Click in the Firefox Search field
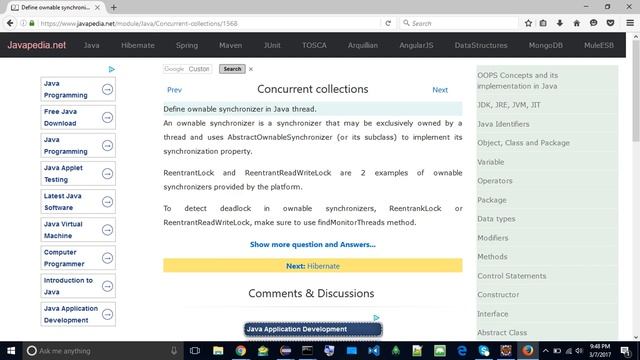Image resolution: width=640 pixels, height=360 pixels. coord(459,23)
